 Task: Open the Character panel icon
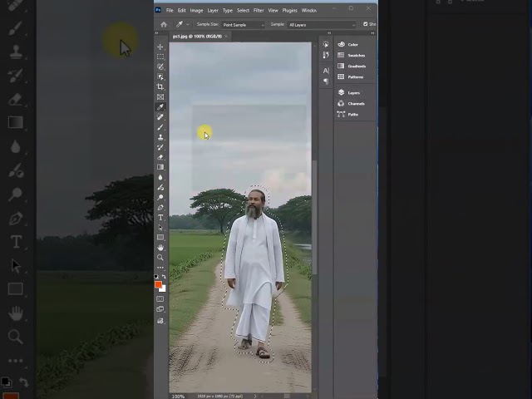(x=326, y=71)
